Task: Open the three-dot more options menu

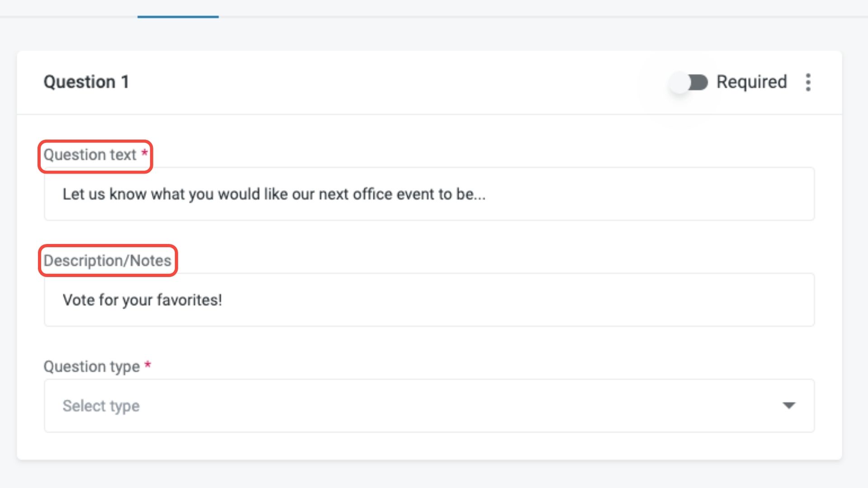Action: click(x=808, y=83)
